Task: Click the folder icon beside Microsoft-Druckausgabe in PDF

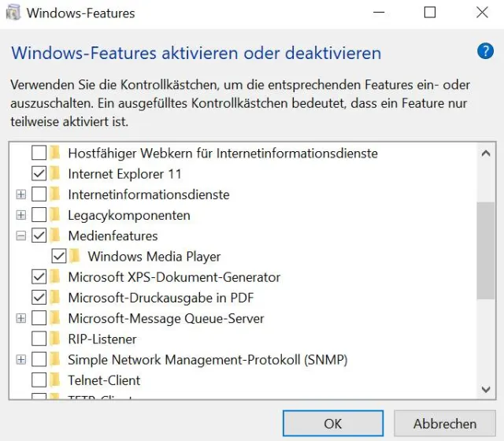Action: pos(56,298)
